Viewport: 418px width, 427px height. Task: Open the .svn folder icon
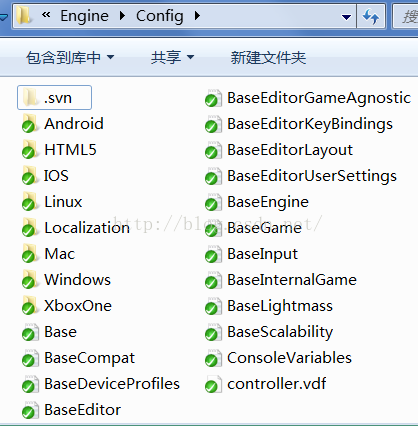(30, 98)
